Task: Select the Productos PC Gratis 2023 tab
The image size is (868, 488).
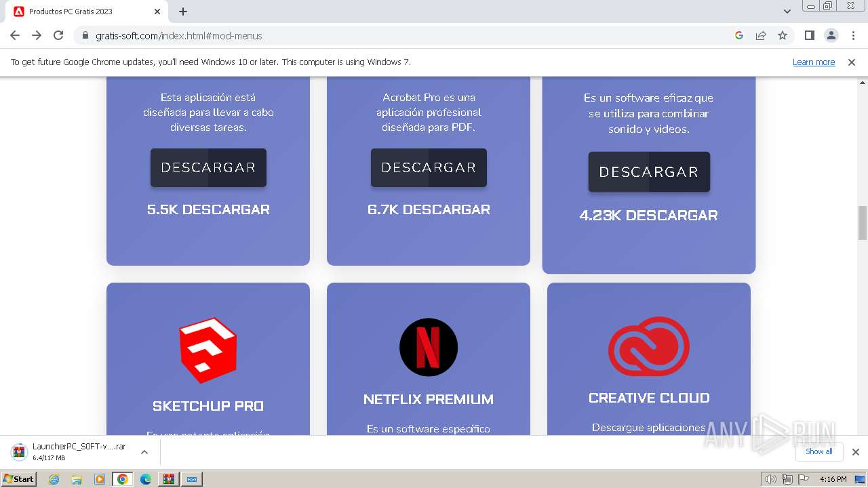Action: tap(87, 12)
